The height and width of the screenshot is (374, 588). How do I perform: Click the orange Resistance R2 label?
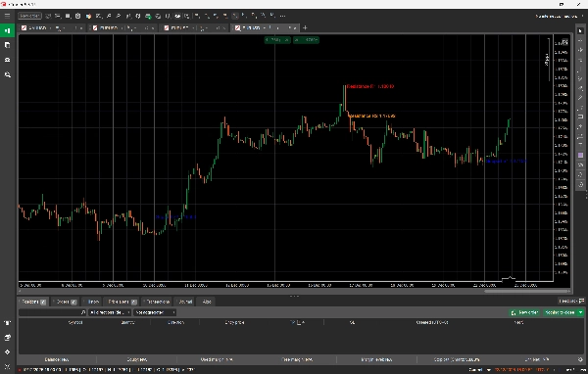[371, 117]
